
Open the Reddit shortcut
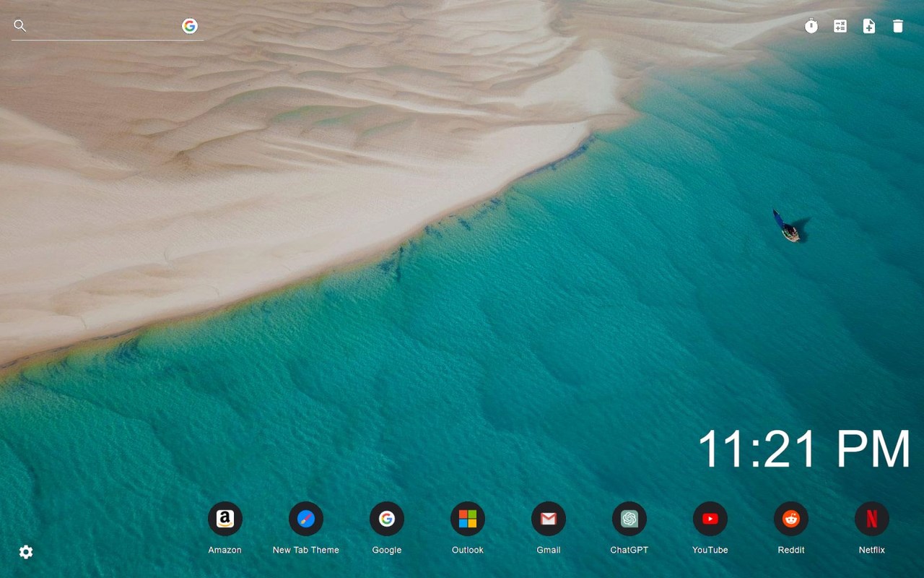pos(790,518)
